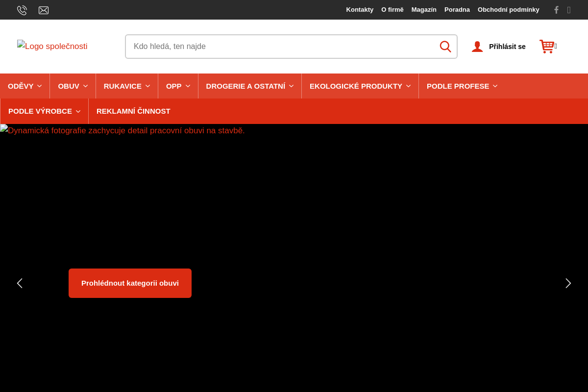Click Přihlásit se to log in
This screenshot has width=588, height=392.
pyautogui.click(x=507, y=47)
